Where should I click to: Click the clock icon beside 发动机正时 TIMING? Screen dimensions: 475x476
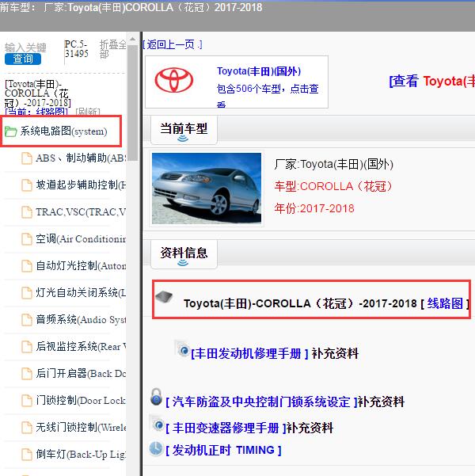click(156, 448)
